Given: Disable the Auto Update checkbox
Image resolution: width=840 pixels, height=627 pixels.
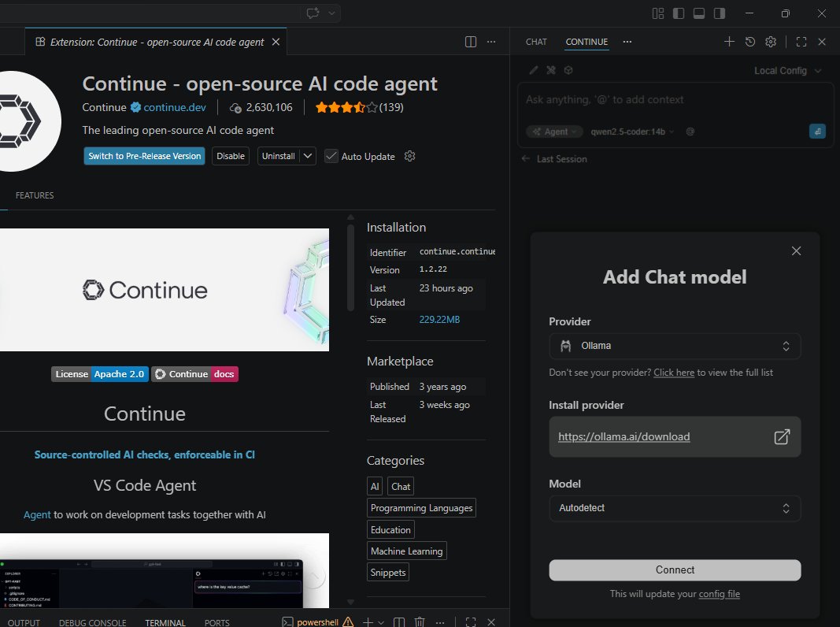Looking at the screenshot, I should coord(331,156).
